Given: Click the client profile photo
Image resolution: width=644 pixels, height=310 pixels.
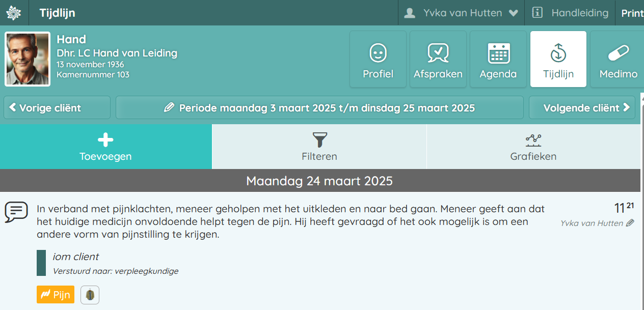Looking at the screenshot, I should coord(28,59).
